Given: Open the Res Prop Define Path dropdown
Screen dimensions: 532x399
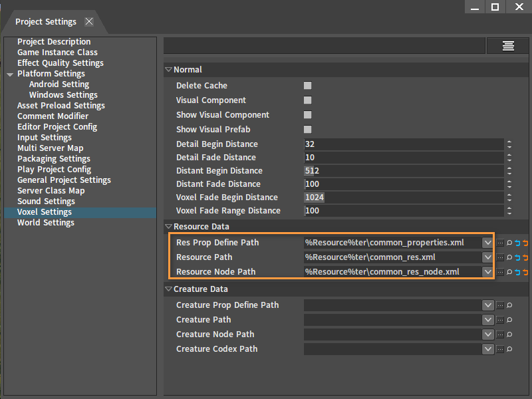Looking at the screenshot, I should 487,243.
